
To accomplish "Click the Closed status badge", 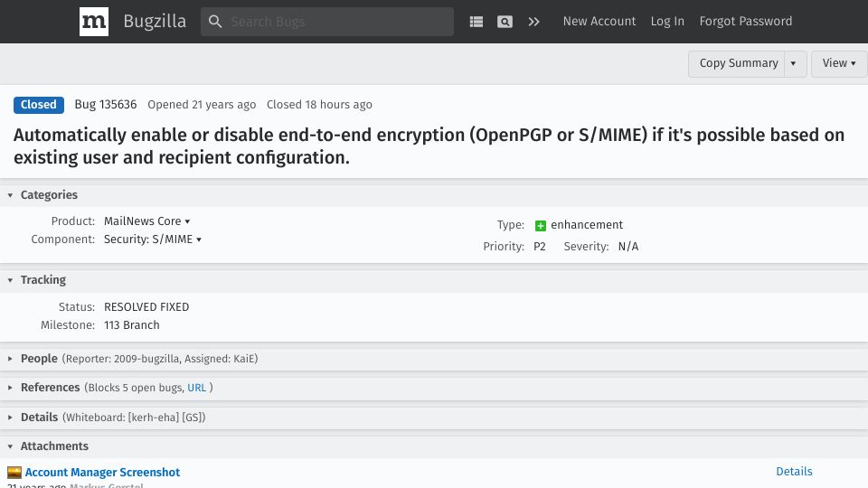I will point(39,105).
